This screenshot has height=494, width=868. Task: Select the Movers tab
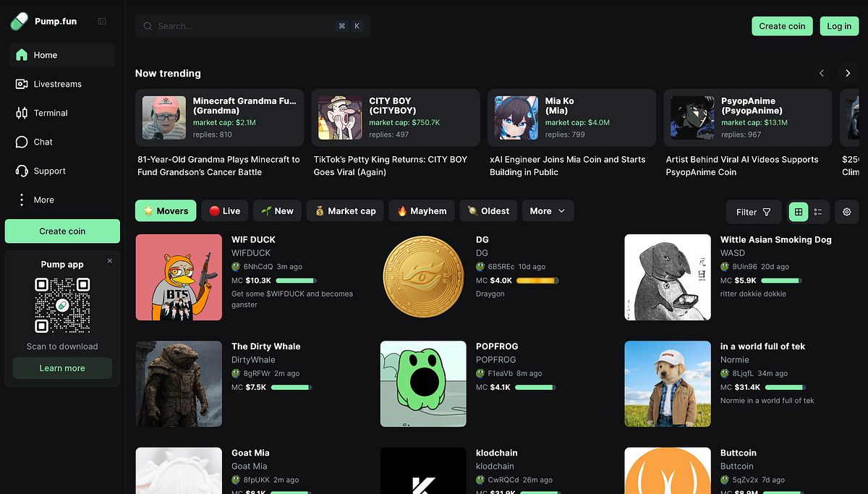click(166, 211)
